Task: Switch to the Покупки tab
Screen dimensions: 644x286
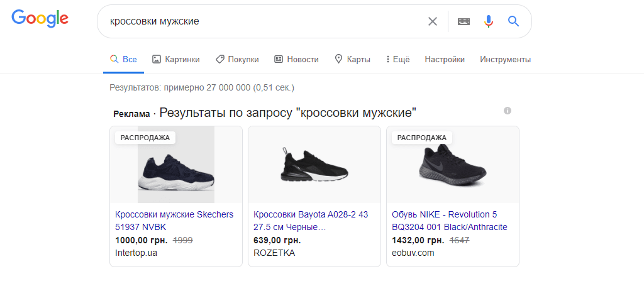Action: (x=237, y=60)
